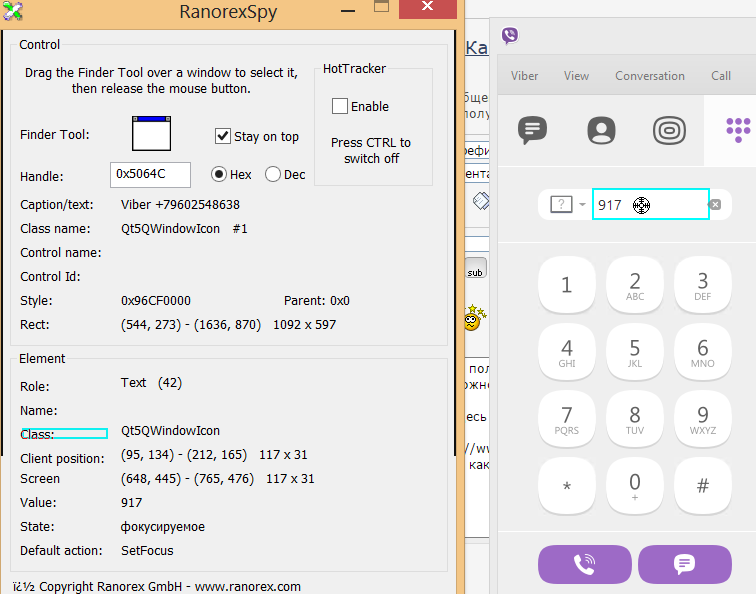Click the Handle text field
Screen dimensions: 756x594
click(150, 174)
